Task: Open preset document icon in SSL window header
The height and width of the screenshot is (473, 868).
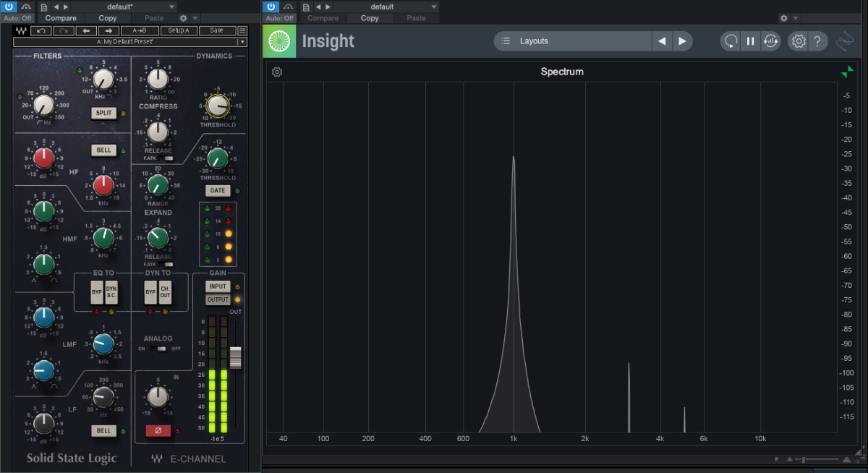Action: point(43,7)
